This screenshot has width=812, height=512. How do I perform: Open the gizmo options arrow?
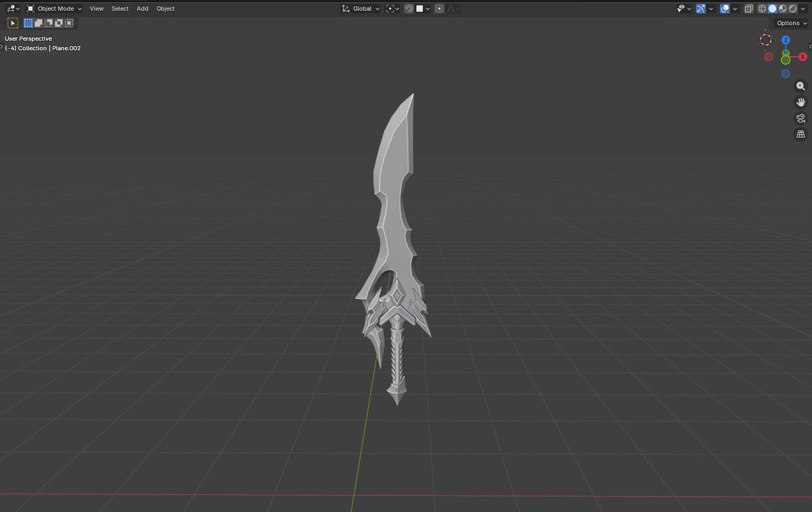(x=711, y=9)
